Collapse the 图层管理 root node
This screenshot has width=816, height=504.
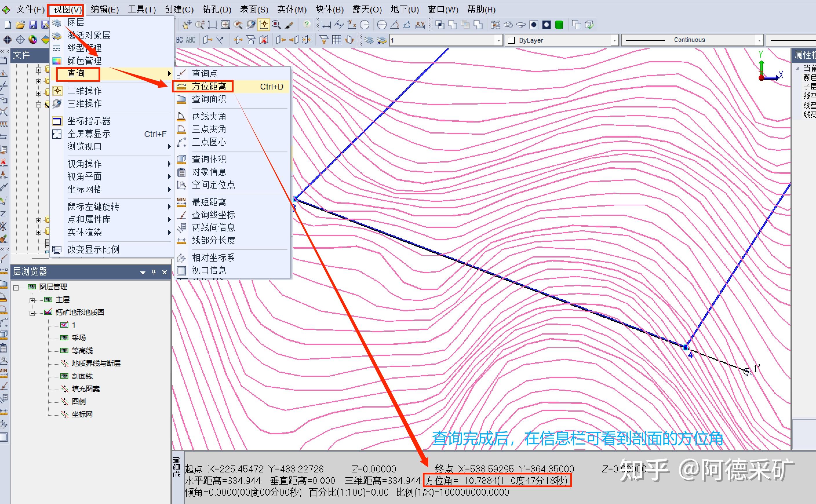16,288
